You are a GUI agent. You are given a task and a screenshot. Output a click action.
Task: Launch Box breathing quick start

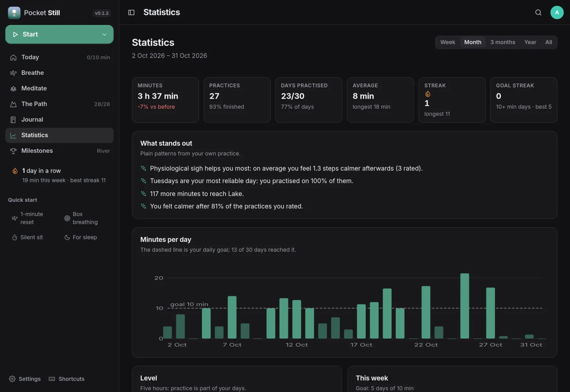click(85, 218)
